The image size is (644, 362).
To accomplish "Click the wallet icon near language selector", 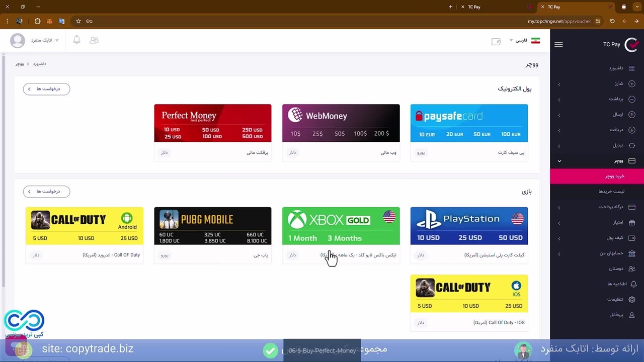I will coord(496,42).
